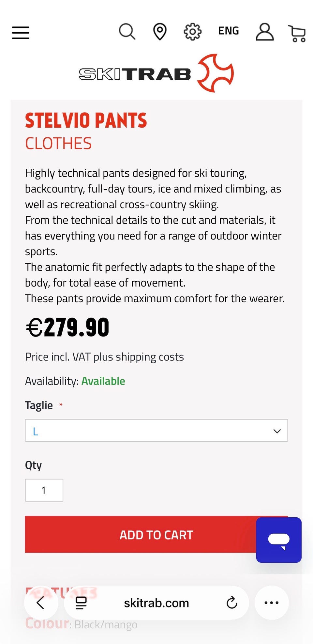Reload the page with the refresh icon
The height and width of the screenshot is (644, 313).
(x=232, y=603)
